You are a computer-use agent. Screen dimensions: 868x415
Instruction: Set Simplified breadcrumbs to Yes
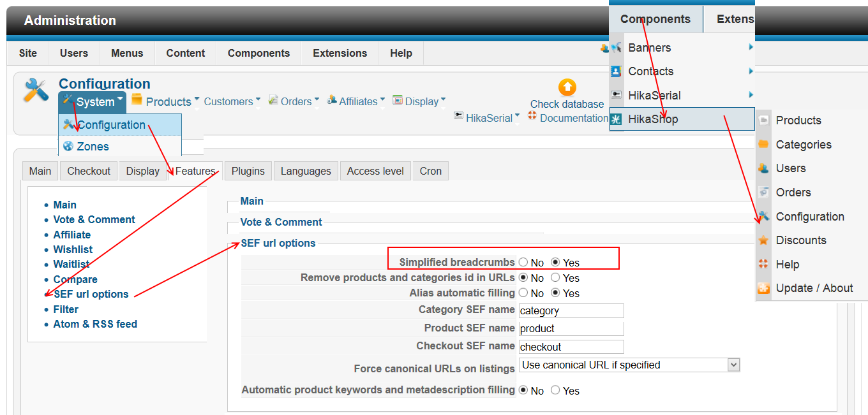point(555,262)
